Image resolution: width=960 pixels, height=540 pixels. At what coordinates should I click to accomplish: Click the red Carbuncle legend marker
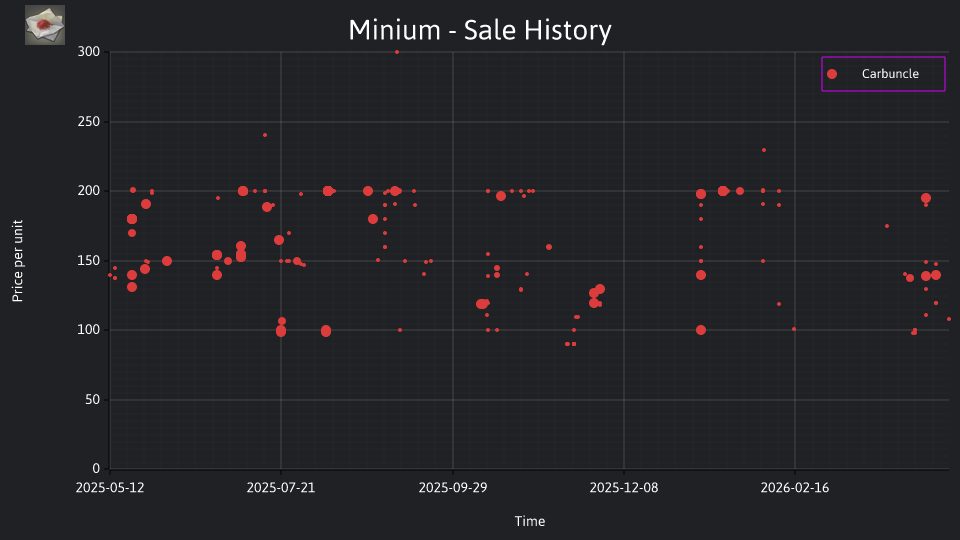831,74
